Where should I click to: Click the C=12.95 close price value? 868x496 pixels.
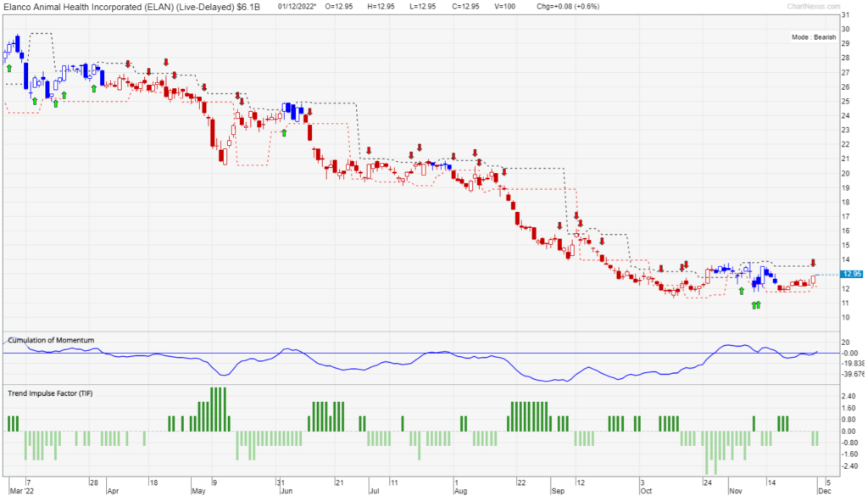click(x=465, y=7)
